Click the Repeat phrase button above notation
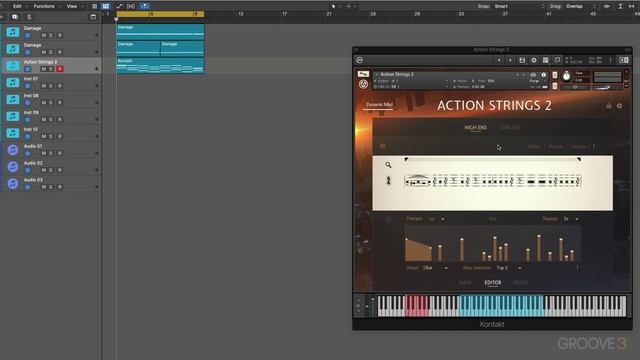The image size is (640, 360). point(556,147)
